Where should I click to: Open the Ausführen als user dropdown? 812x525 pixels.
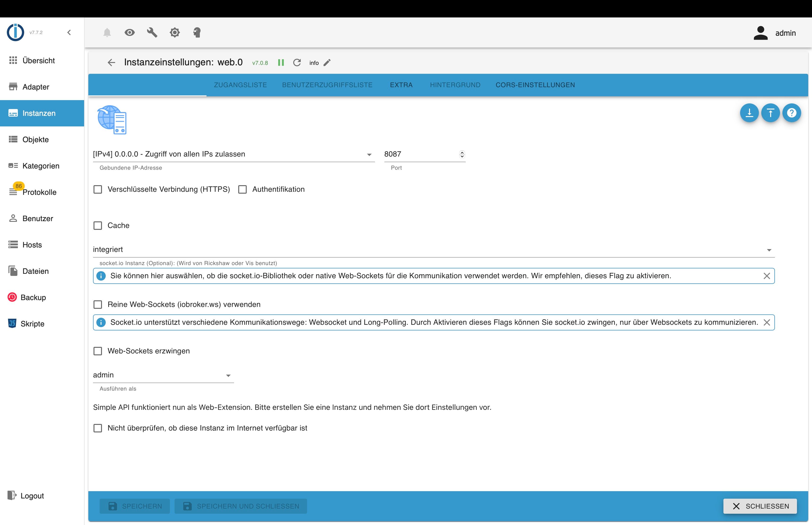[x=163, y=375]
